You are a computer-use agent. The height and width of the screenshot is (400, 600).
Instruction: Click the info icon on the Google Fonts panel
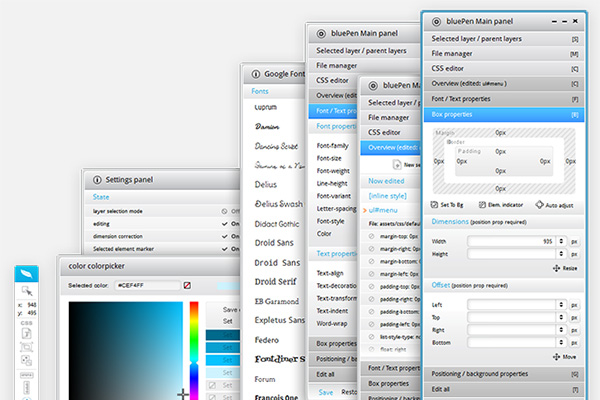[x=256, y=74]
